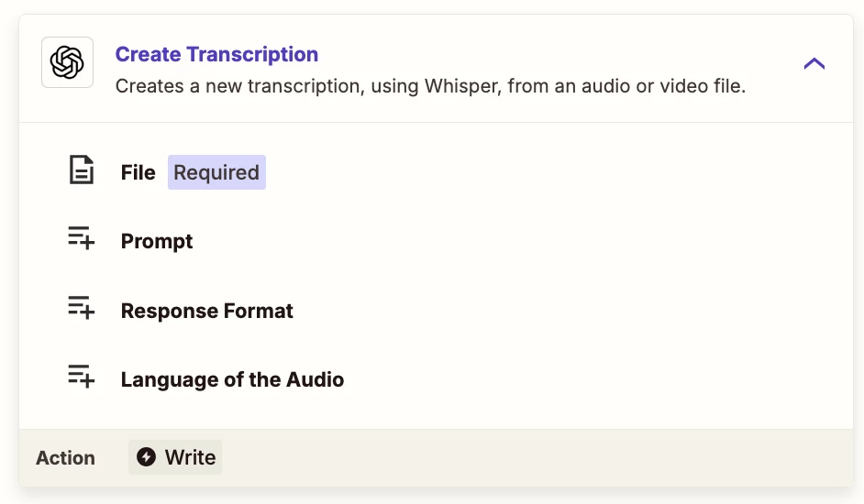
Task: Open the Create Transcription title link
Action: coord(216,54)
